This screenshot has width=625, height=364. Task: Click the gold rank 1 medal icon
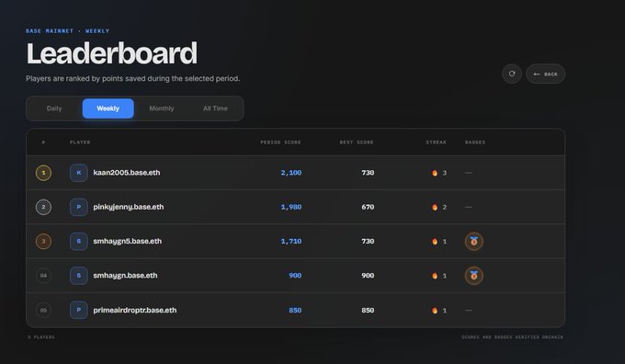43,173
